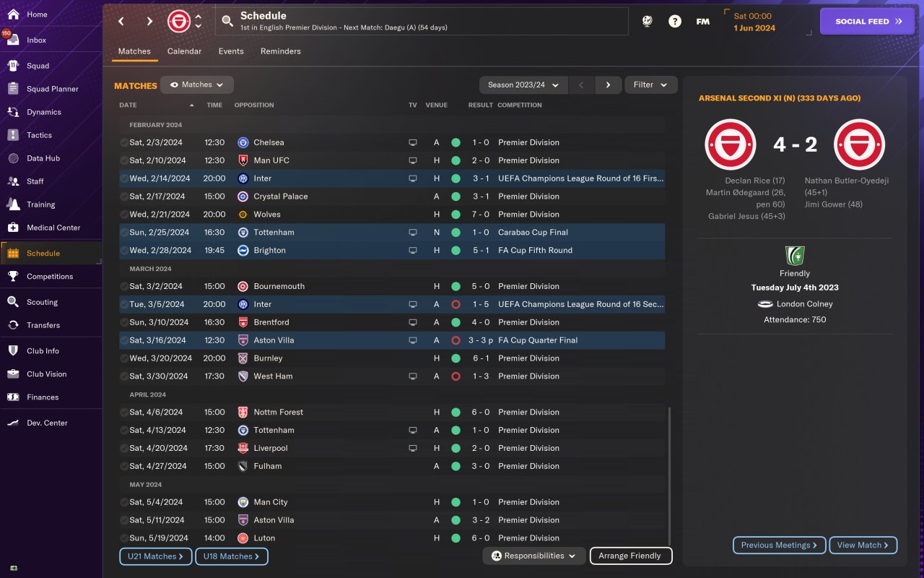Expand the Filter dropdown
The image size is (924, 578).
[x=651, y=85]
